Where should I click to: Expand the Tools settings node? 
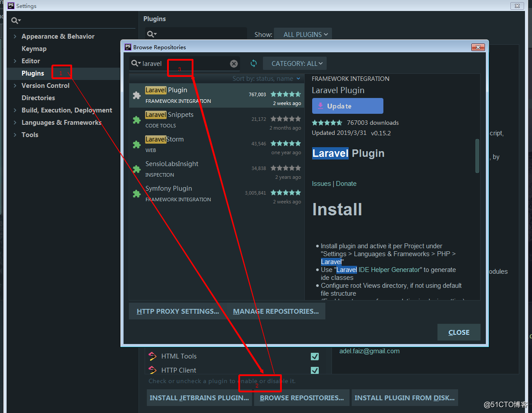[15, 135]
